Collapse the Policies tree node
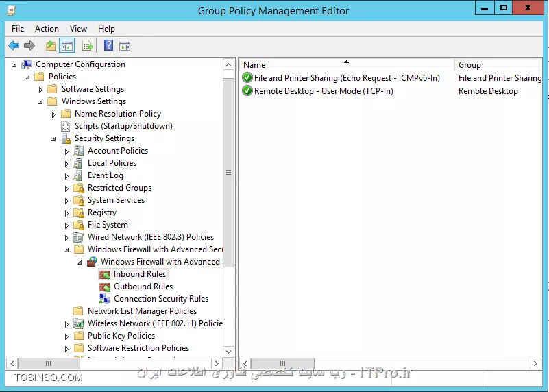This screenshot has height=392, width=549. 27,77
